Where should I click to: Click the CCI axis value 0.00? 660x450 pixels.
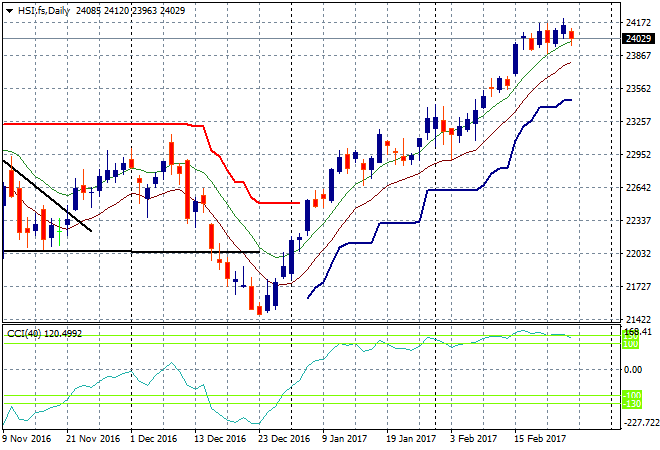point(633,370)
